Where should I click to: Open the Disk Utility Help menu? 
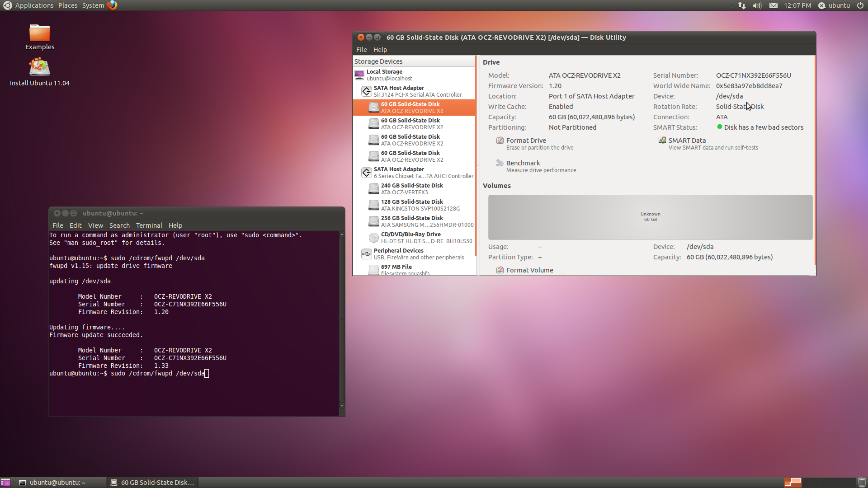tap(380, 50)
